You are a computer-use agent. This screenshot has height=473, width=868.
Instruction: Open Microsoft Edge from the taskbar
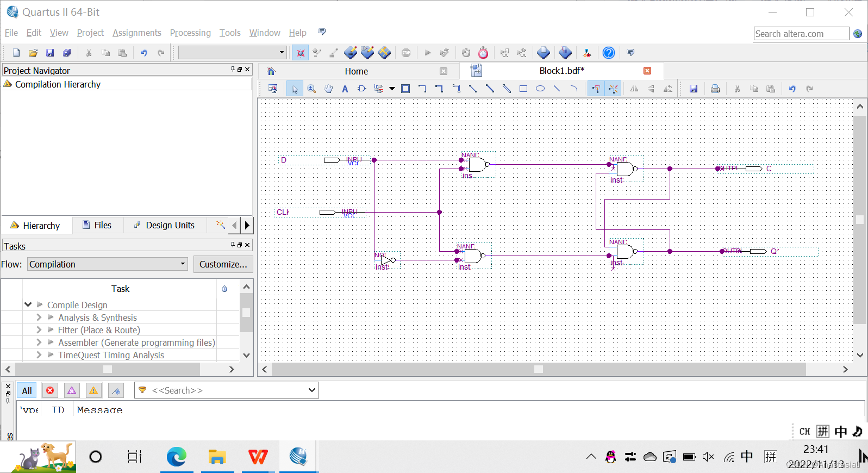[x=176, y=457]
